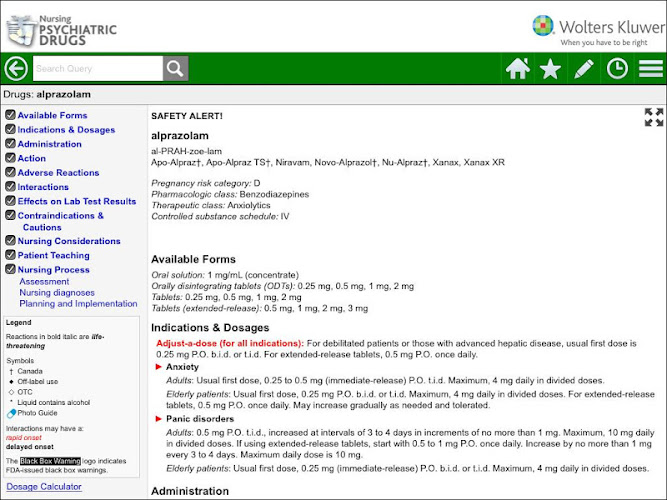
Task: Open favorites with the star icon
Action: (x=550, y=69)
